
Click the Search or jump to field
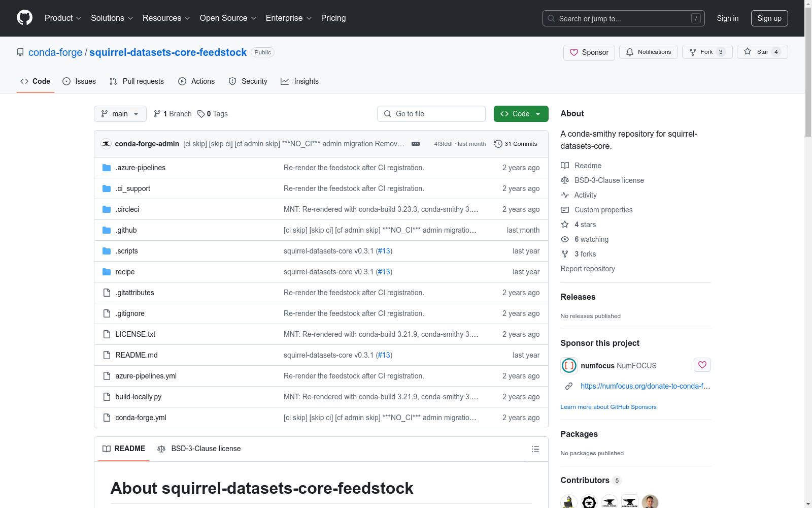point(624,18)
